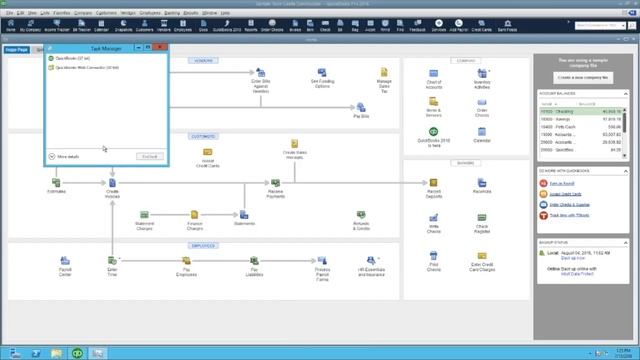Open the Company menu
This screenshot has width=640, height=360.
pos(83,13)
